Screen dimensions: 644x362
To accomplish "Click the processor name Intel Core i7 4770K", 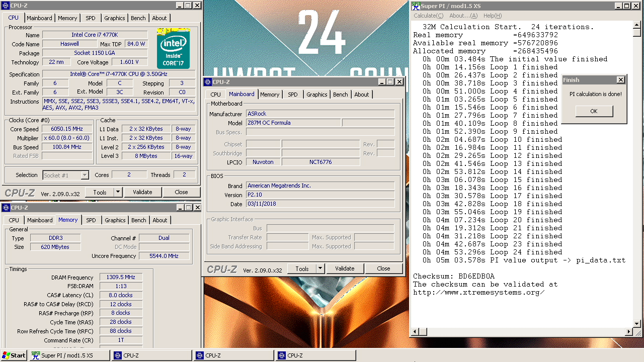I will 95,35.
